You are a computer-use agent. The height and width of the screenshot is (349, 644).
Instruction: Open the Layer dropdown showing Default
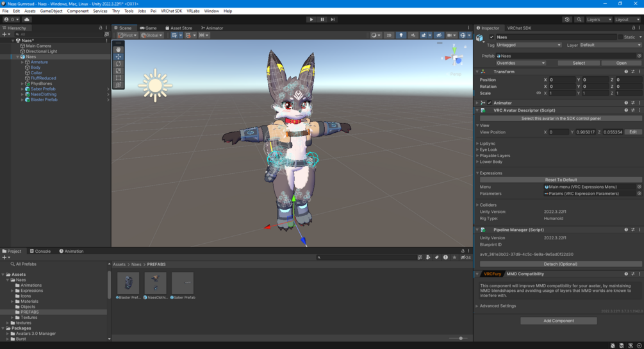[610, 45]
